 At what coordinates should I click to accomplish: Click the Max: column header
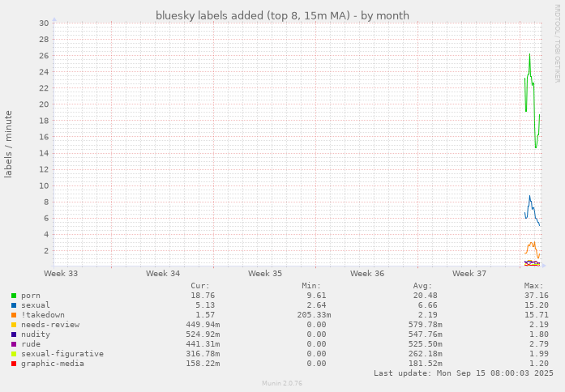(533, 286)
